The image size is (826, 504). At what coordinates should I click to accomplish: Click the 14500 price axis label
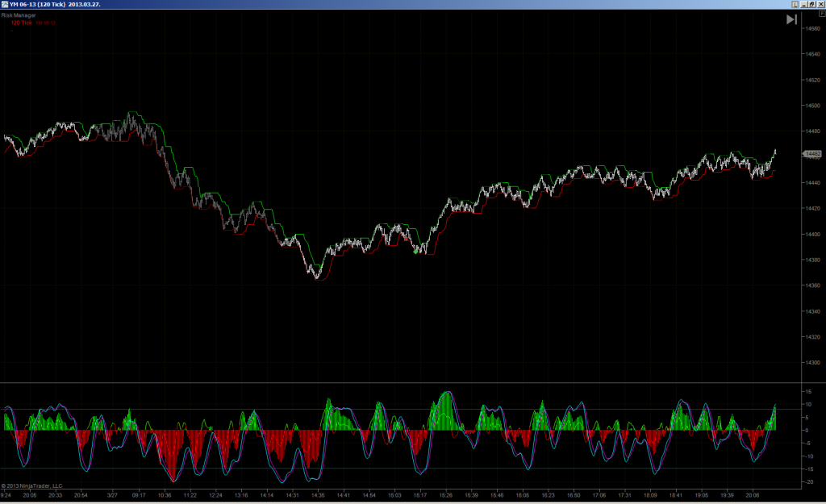tap(812, 106)
